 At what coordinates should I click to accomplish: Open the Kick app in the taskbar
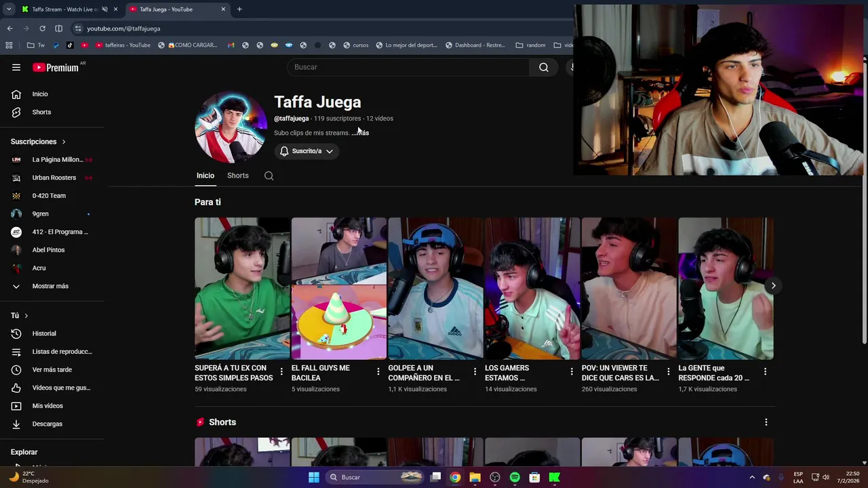(555, 477)
